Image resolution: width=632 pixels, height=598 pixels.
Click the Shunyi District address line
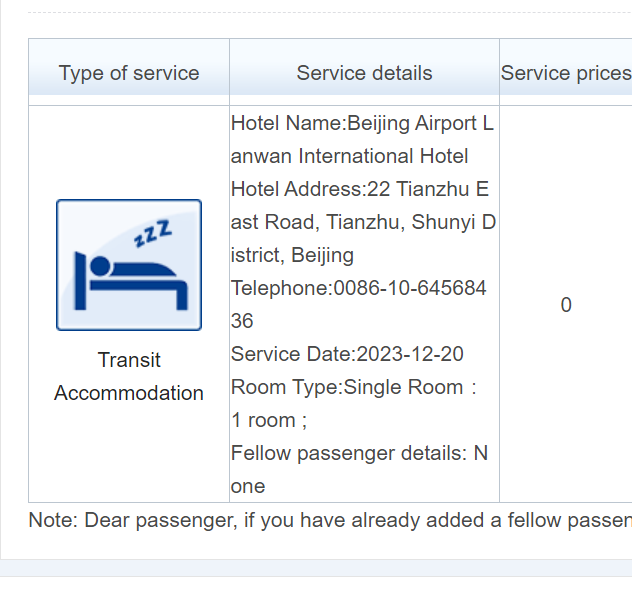363,222
